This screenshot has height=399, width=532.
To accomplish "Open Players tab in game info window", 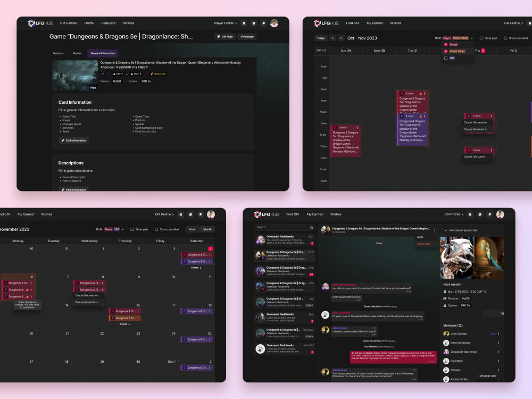I will [77, 53].
